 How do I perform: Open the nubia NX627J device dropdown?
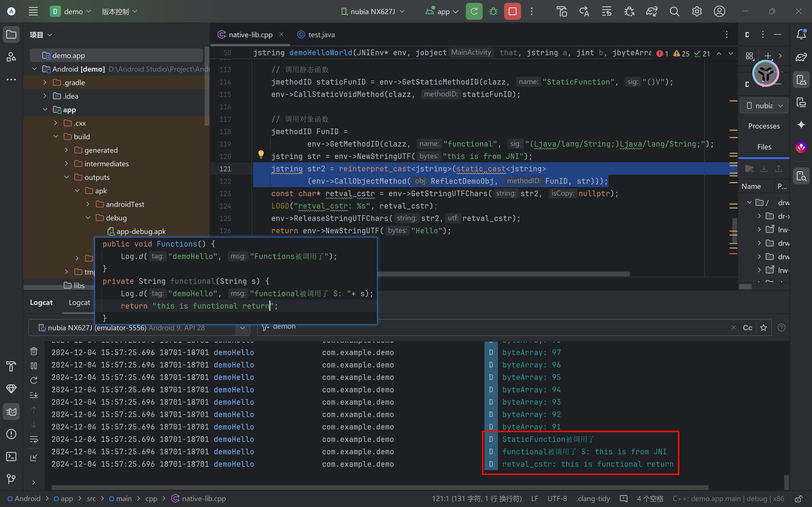(x=372, y=11)
